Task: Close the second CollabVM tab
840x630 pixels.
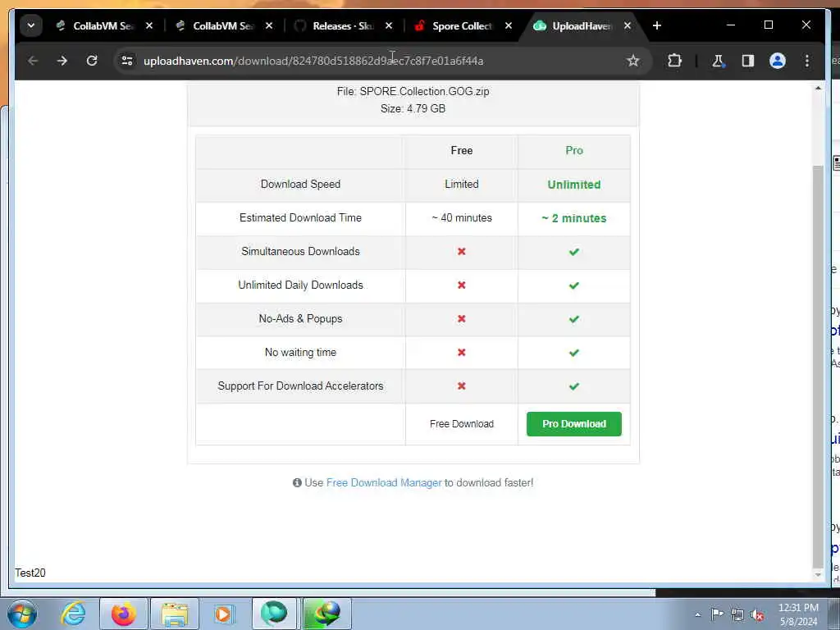Action: point(269,25)
